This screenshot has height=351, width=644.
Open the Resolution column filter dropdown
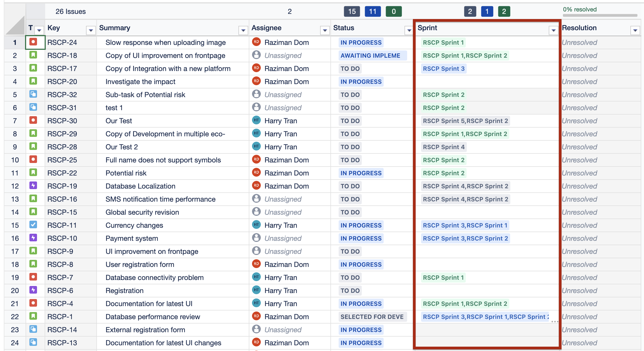click(x=635, y=30)
